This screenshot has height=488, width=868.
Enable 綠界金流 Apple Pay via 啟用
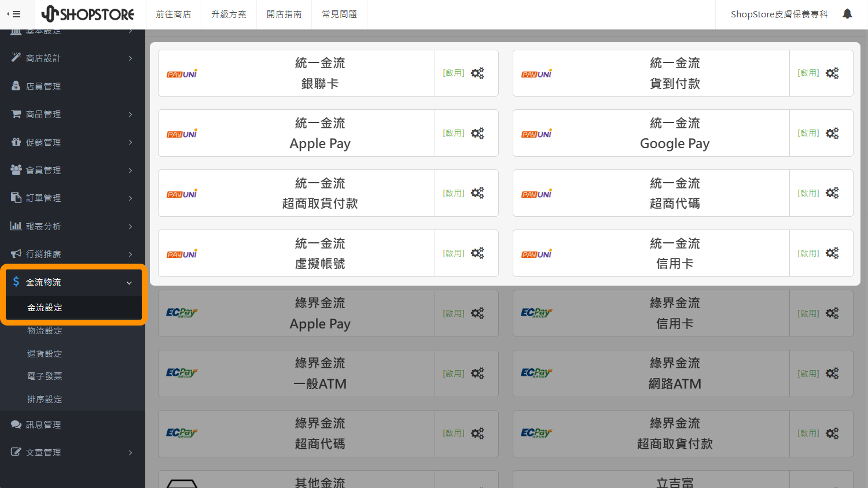pyautogui.click(x=454, y=313)
